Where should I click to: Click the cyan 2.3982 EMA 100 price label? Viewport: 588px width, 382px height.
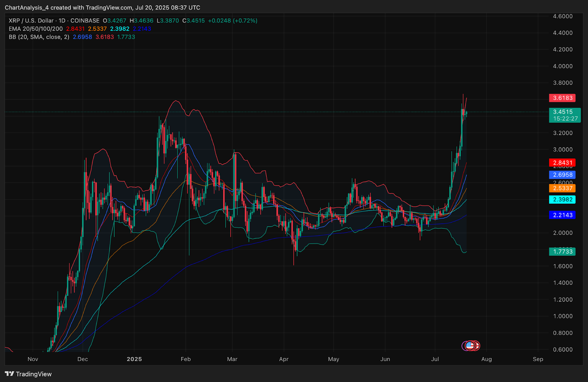[562, 200]
